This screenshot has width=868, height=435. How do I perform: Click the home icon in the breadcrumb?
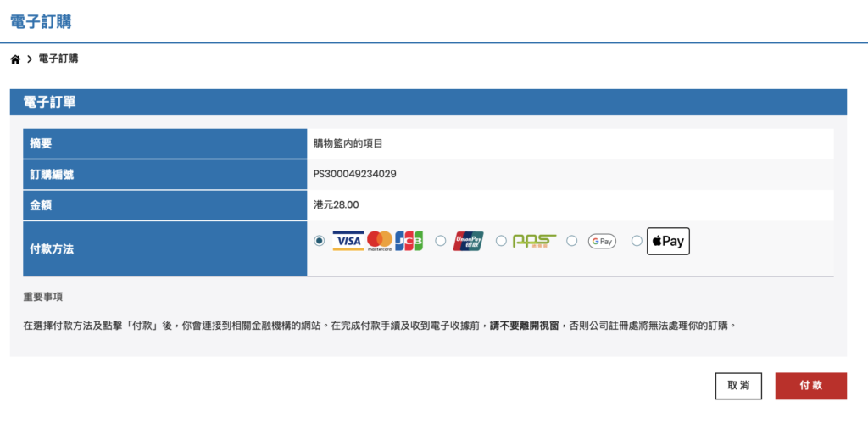pos(15,59)
